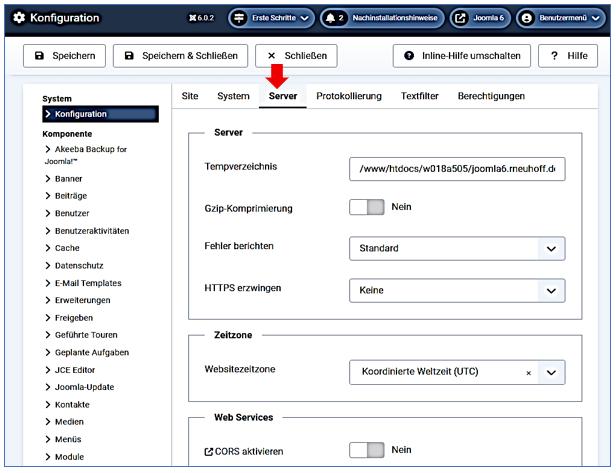This screenshot has width=616, height=473.
Task: Clear the Websitezeitzone selection with the x
Action: tap(528, 373)
